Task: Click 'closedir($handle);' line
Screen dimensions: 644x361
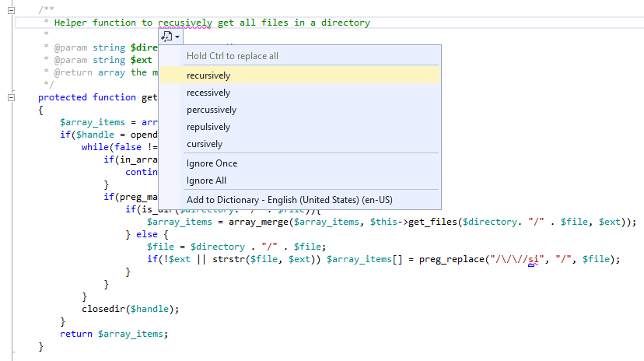Action: coord(130,309)
